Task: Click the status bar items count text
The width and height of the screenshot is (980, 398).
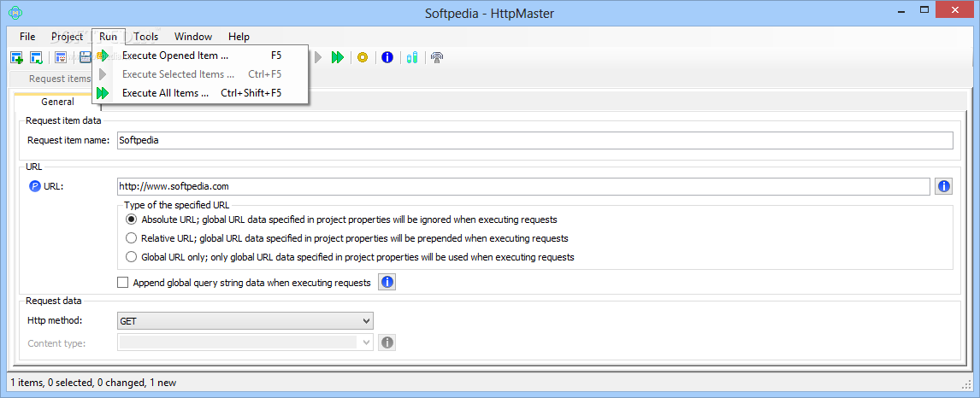Action: [92, 383]
